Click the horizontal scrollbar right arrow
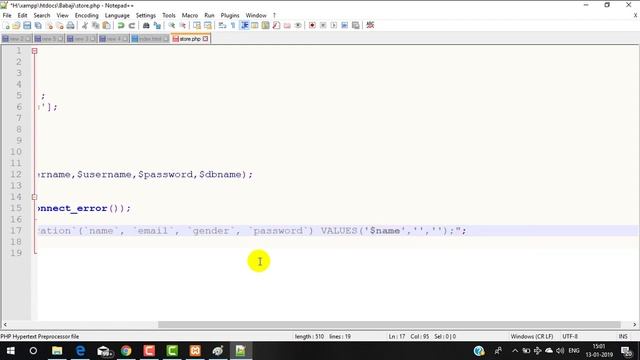The image size is (640, 360). coord(635,325)
